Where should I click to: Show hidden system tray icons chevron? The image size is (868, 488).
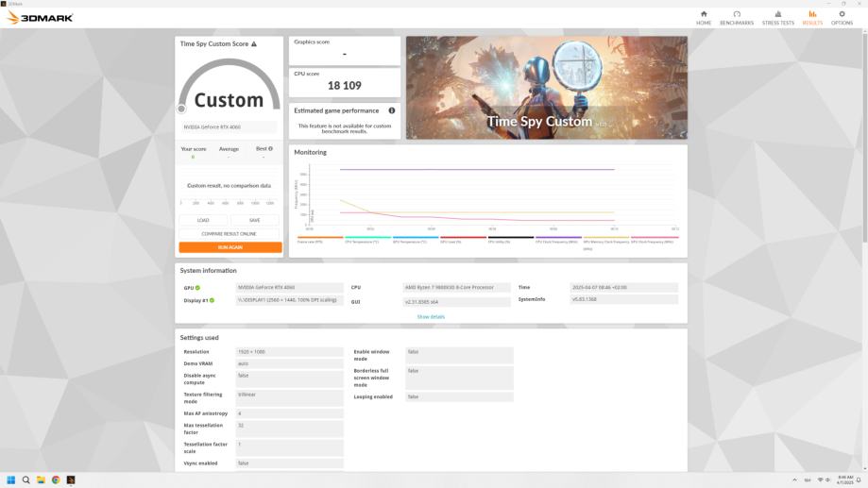point(794,480)
